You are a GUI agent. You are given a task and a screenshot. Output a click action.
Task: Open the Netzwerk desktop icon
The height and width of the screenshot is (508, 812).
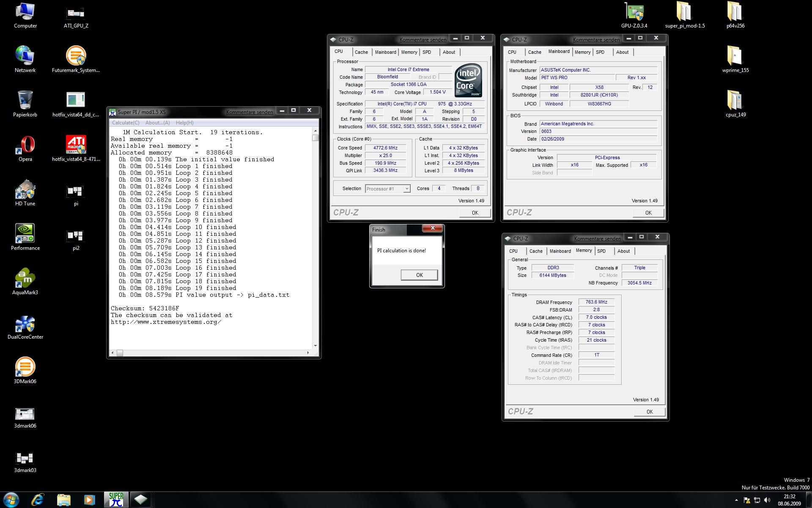pos(25,60)
